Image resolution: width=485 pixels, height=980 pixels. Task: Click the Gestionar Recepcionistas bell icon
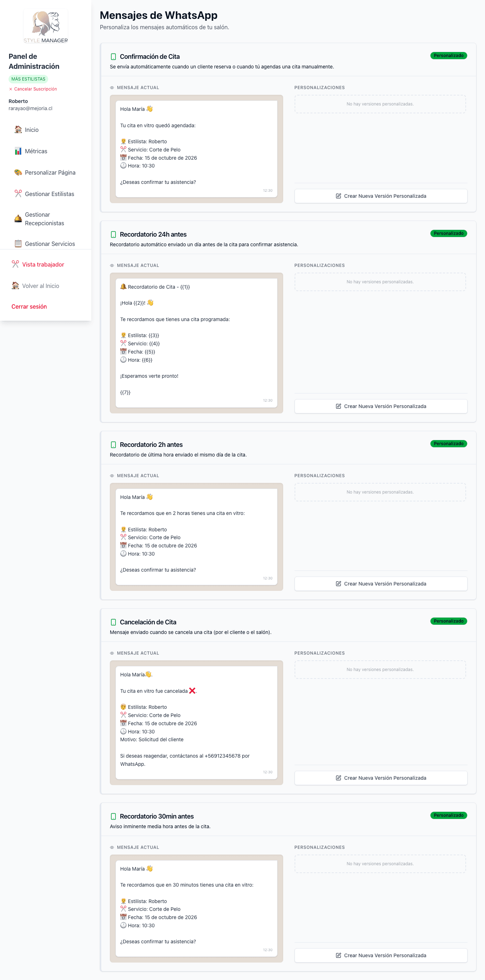[x=18, y=219]
